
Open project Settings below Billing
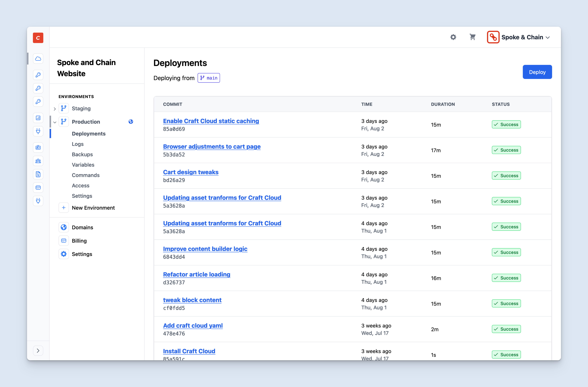tap(82, 254)
